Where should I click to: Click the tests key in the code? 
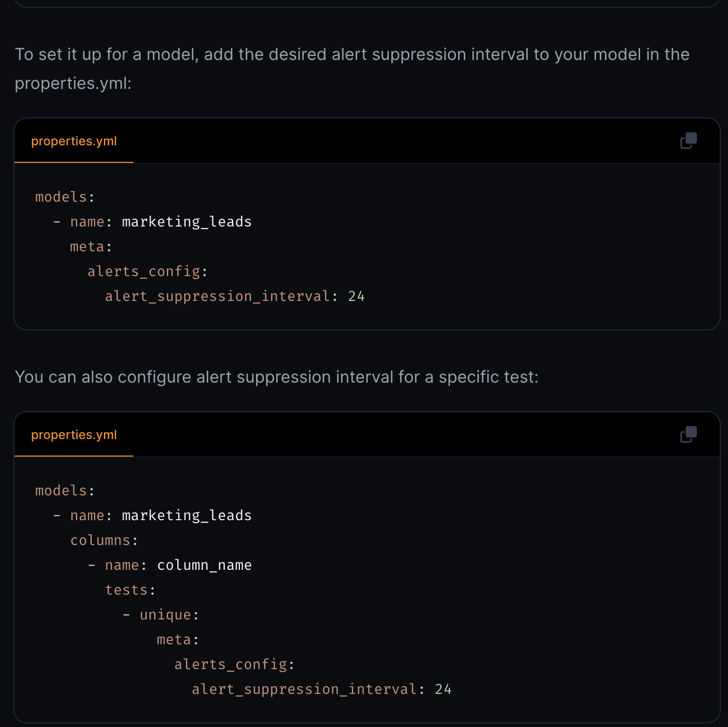(x=127, y=590)
